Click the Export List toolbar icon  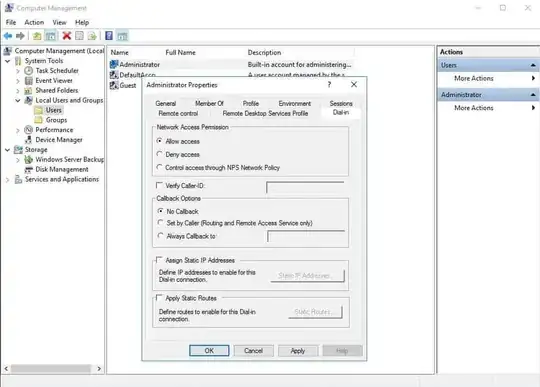click(92, 36)
